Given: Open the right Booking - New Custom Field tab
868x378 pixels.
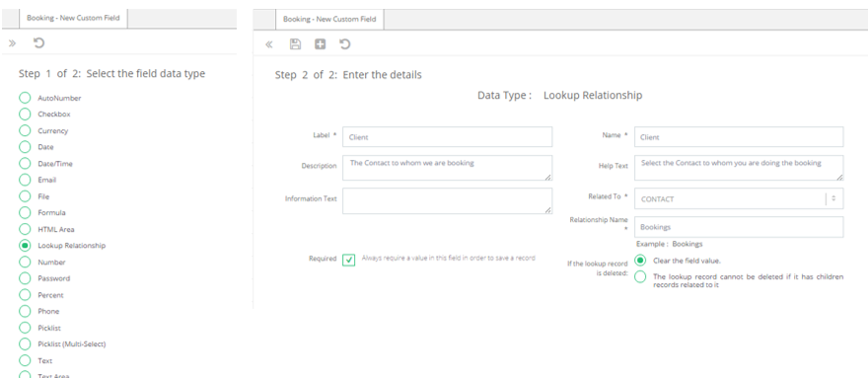Looking at the screenshot, I should coord(329,19).
